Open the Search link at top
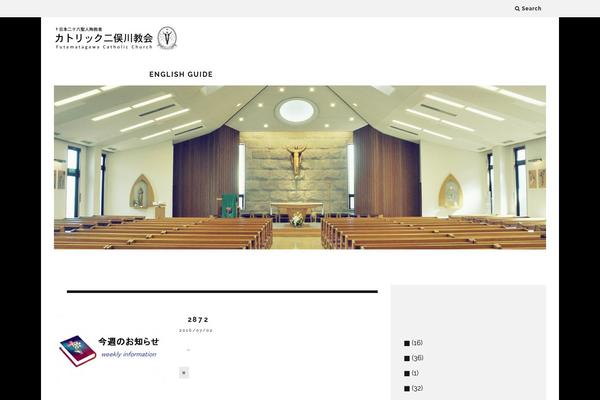 pos(528,8)
